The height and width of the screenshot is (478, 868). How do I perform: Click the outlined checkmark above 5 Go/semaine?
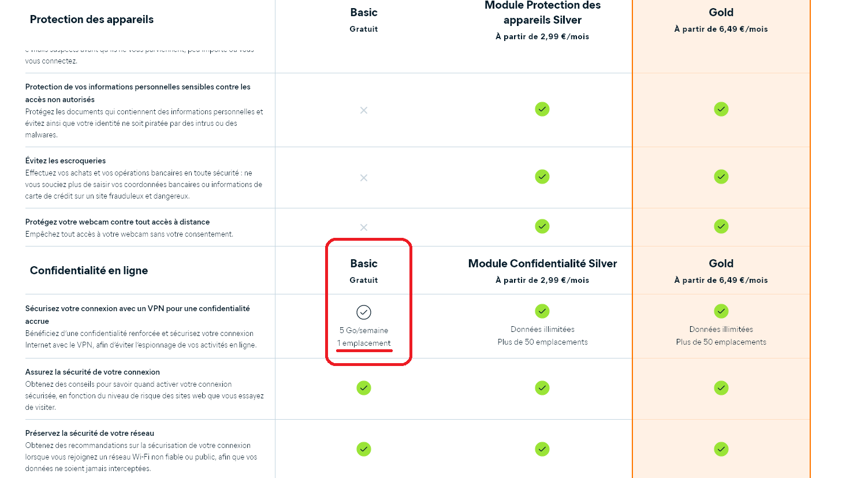[x=364, y=312]
